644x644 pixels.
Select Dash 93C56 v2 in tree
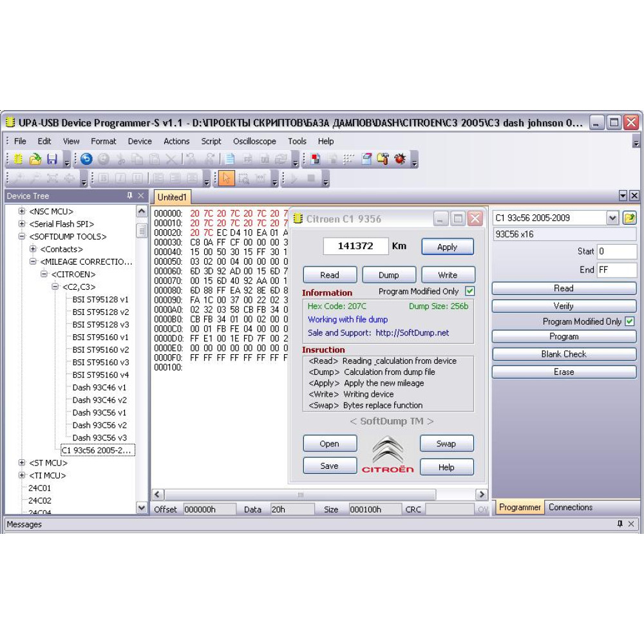pos(100,425)
